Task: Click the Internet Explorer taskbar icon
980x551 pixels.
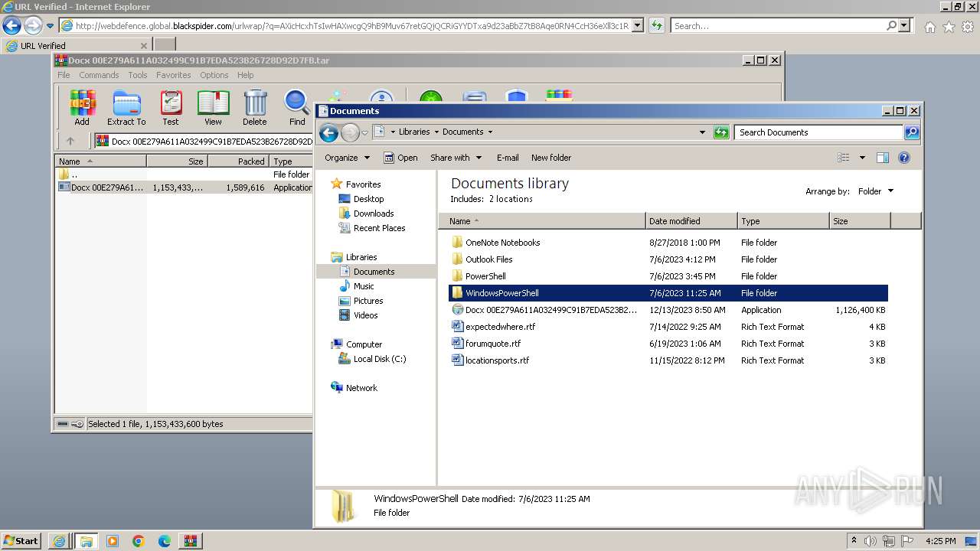Action: [59, 541]
